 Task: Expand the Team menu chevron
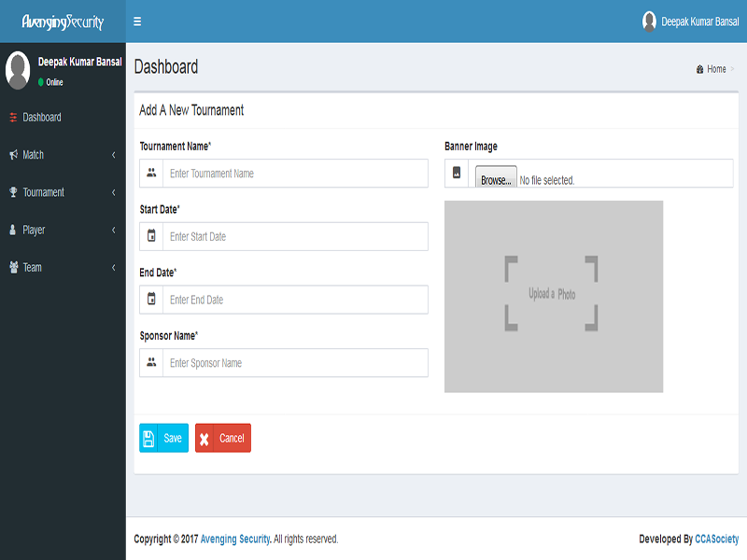click(113, 268)
